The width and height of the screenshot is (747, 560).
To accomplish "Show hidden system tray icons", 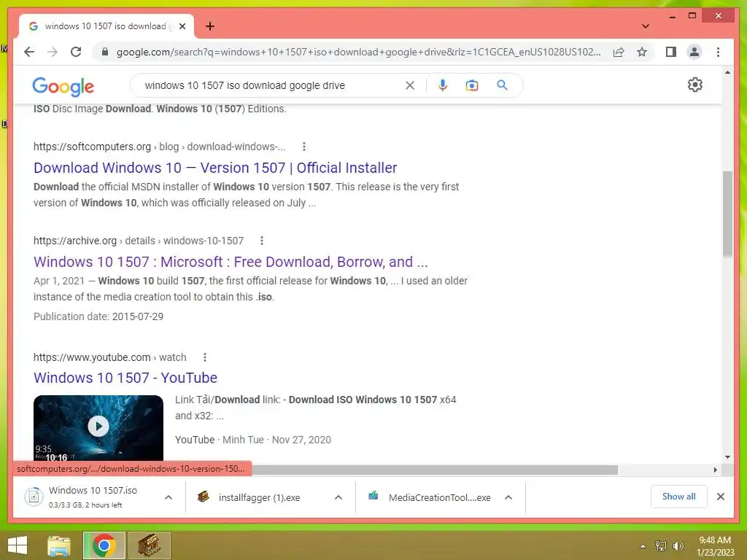I will point(643,546).
